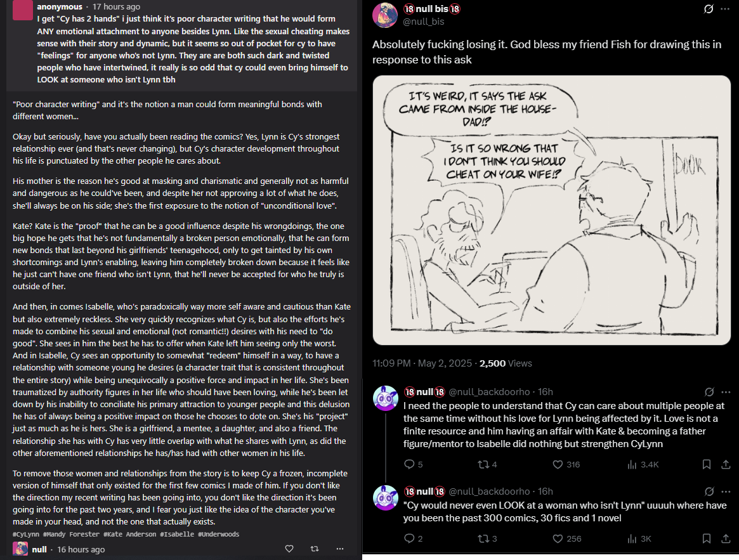Open more menu on 300 comics reply
739x560 pixels.
[x=726, y=491]
